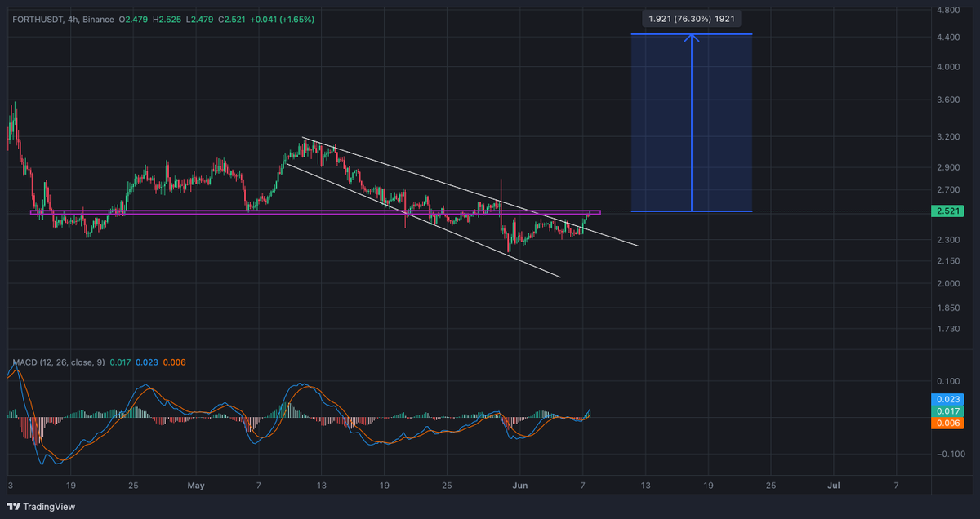Click the 4.400 price axis label
Image resolution: width=980 pixels, height=519 pixels.
click(x=947, y=38)
